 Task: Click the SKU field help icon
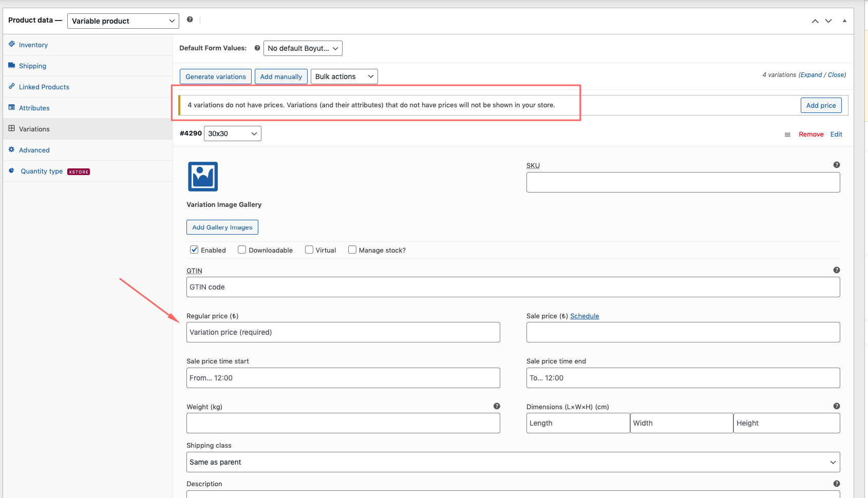(837, 165)
